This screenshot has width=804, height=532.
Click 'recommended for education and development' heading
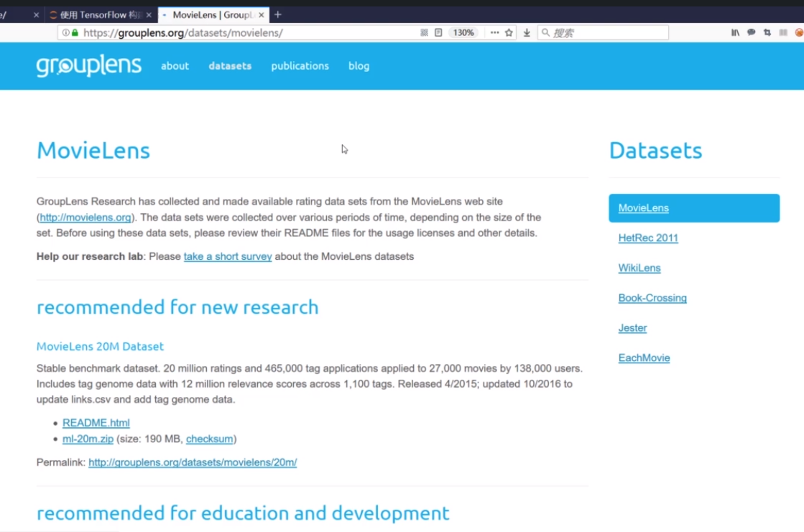[243, 513]
